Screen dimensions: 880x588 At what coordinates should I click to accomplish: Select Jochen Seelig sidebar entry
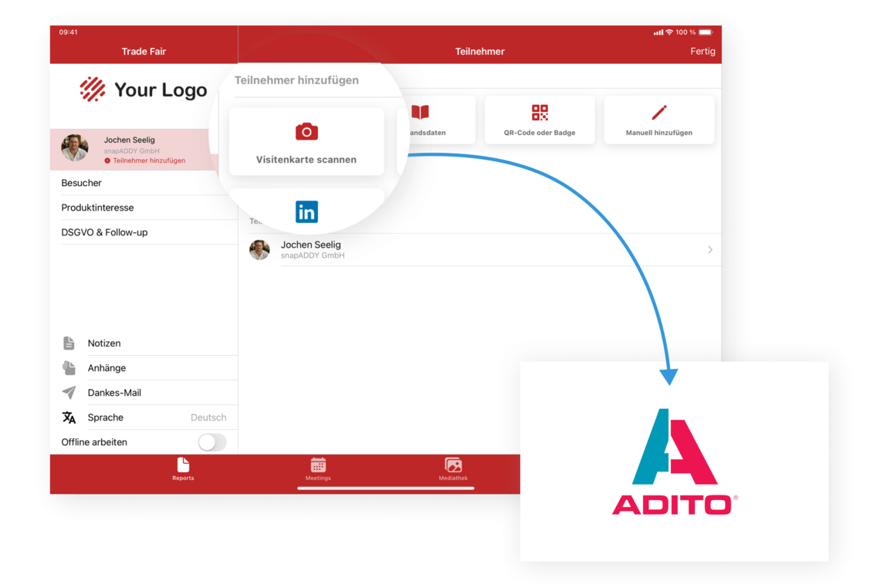pyautogui.click(x=134, y=149)
